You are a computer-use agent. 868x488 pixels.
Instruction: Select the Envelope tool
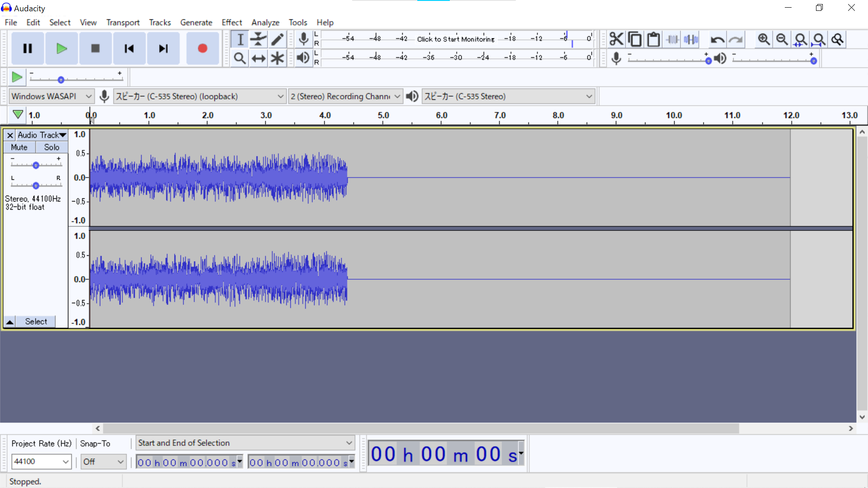tap(259, 39)
